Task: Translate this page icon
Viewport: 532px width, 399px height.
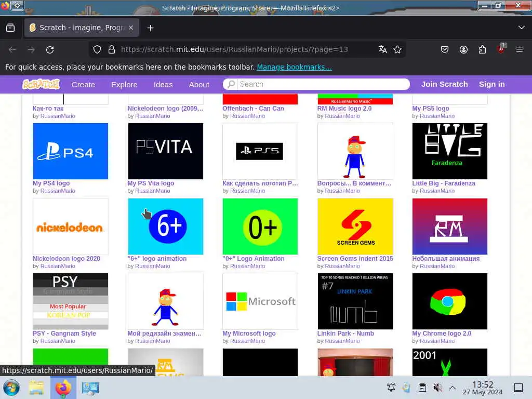Action: 383,49
